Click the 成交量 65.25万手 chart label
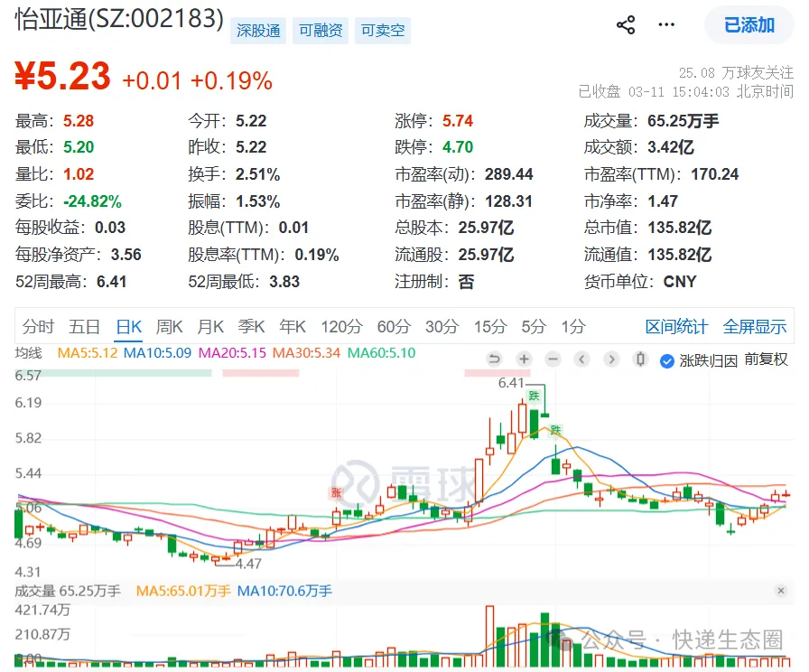 (x=68, y=591)
